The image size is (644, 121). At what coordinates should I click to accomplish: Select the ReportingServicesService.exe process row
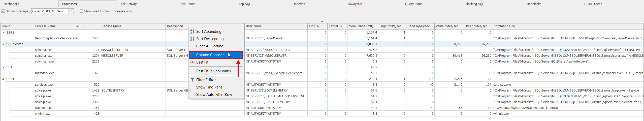click(x=327, y=38)
